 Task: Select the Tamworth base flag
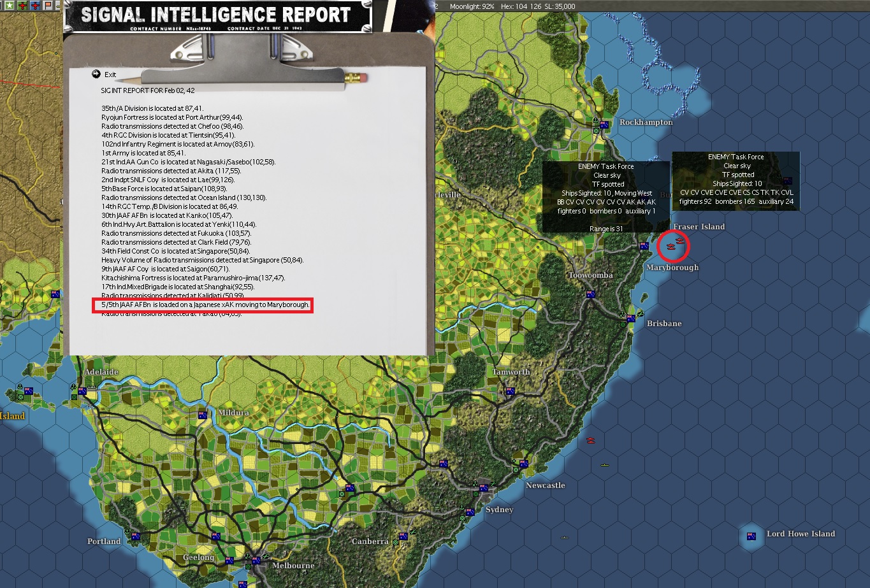[x=509, y=391]
